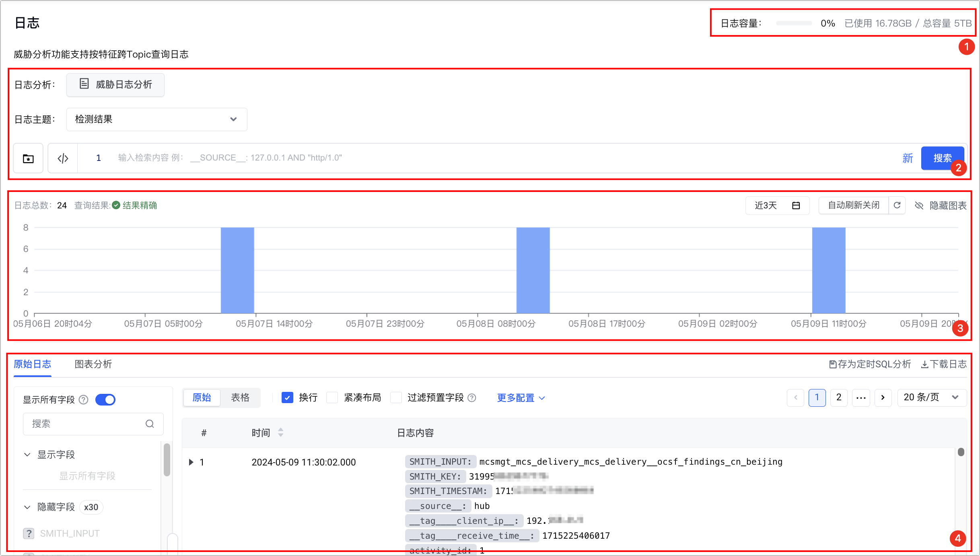Click the calendar icon in time range
This screenshot has width=980, height=556.
click(x=796, y=206)
